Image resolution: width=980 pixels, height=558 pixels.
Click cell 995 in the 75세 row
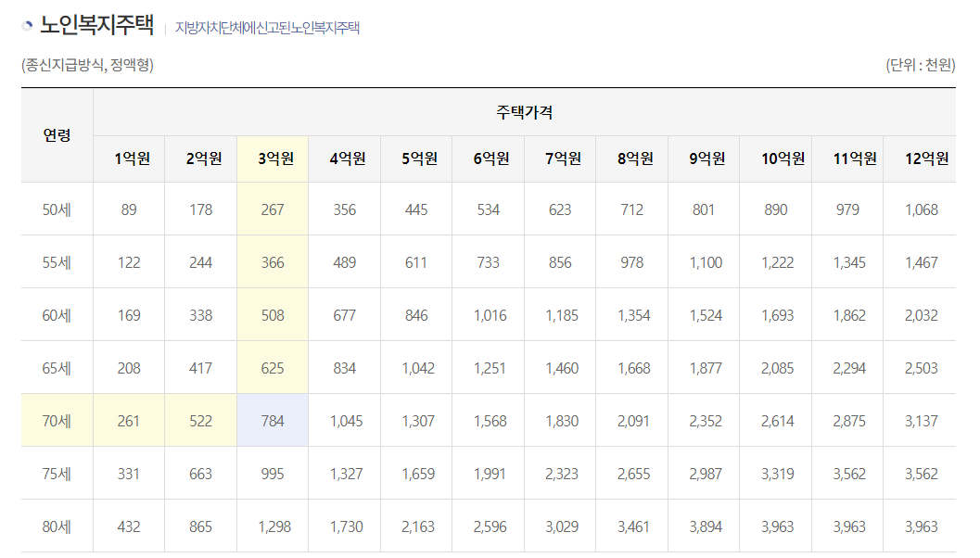point(273,474)
